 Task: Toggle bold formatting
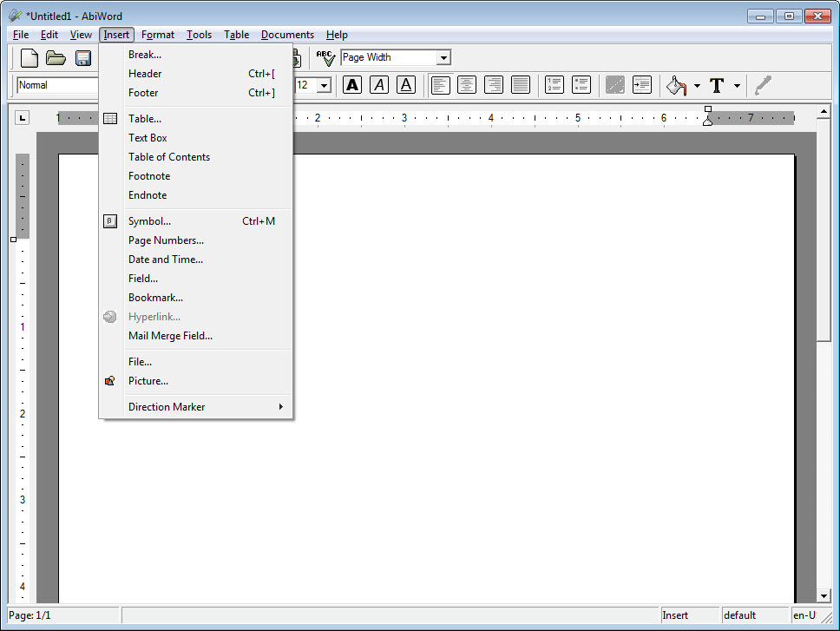tap(351, 85)
